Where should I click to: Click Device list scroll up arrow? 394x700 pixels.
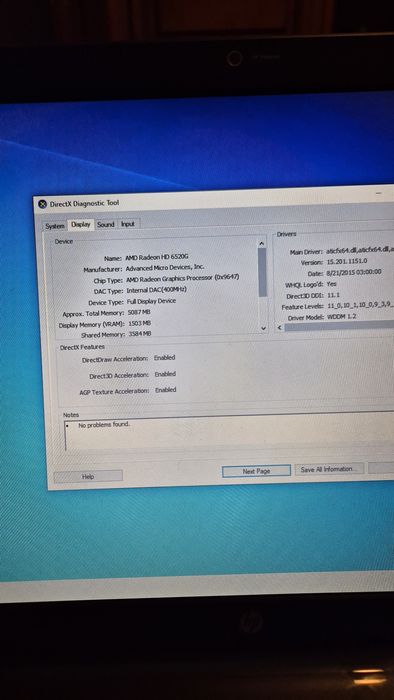coord(262,243)
